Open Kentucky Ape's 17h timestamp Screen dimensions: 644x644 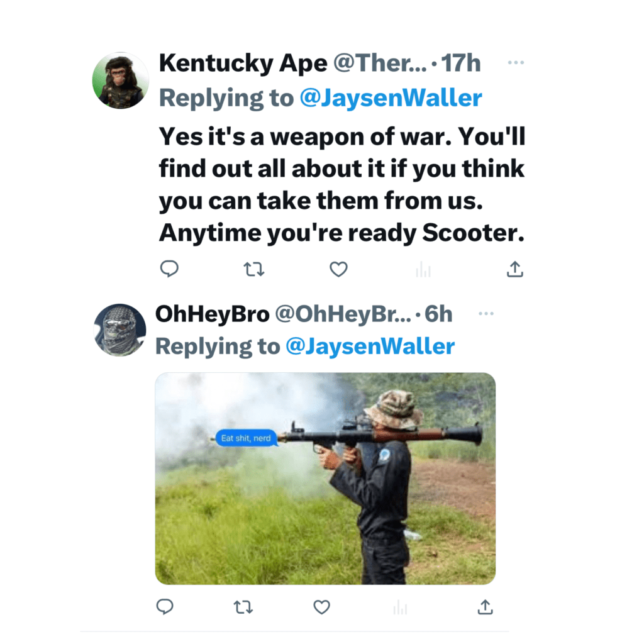coord(461,64)
